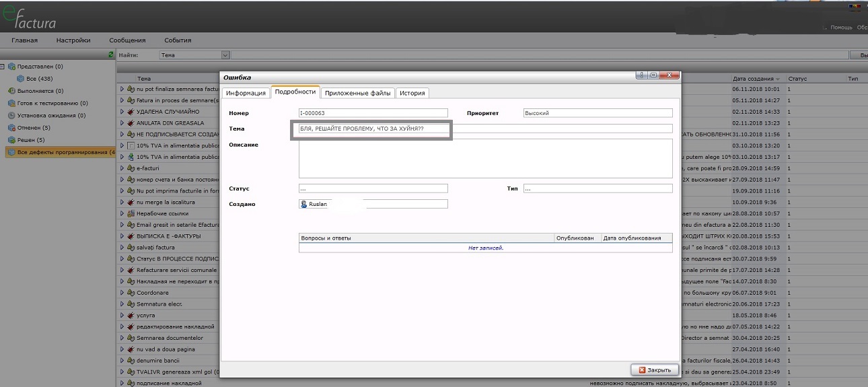Expand the Semnatura elecr. row
868x387 pixels.
122,304
